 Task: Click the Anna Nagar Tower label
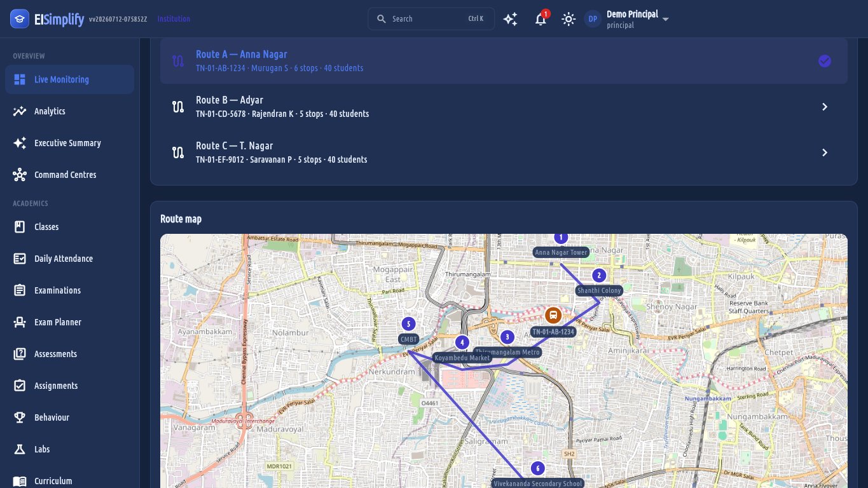(561, 252)
